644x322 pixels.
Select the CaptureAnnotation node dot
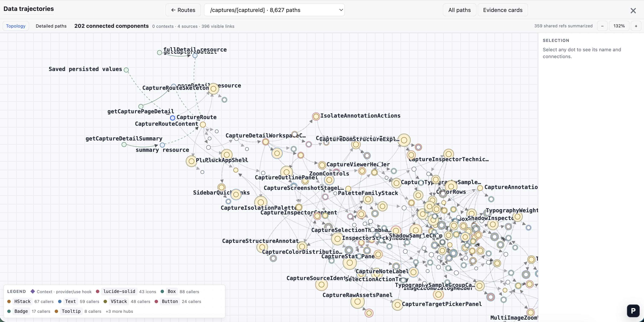pyautogui.click(x=480, y=188)
